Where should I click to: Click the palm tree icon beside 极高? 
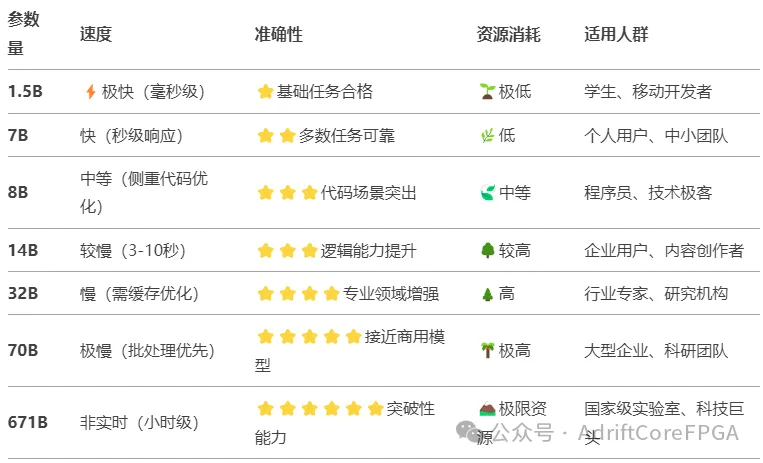click(487, 351)
